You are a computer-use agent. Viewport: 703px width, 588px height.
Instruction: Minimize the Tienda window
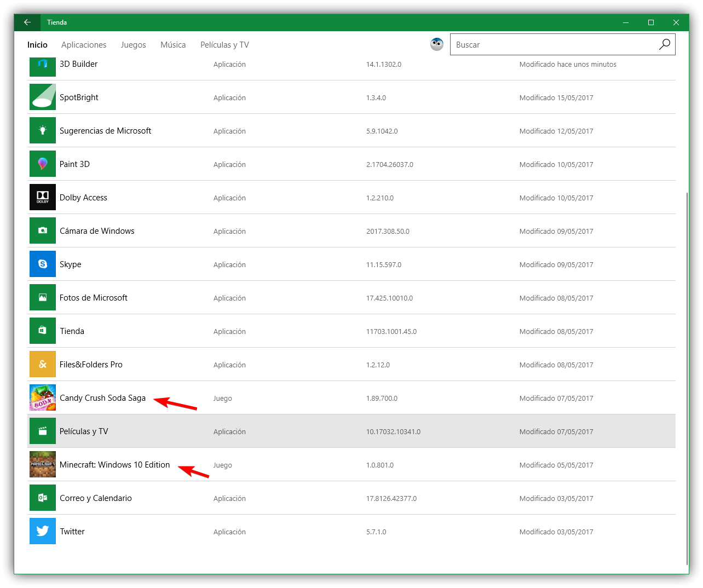pyautogui.click(x=626, y=22)
